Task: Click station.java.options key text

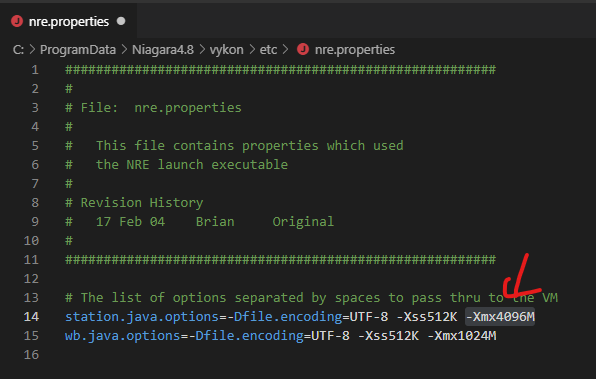Action: (142, 317)
